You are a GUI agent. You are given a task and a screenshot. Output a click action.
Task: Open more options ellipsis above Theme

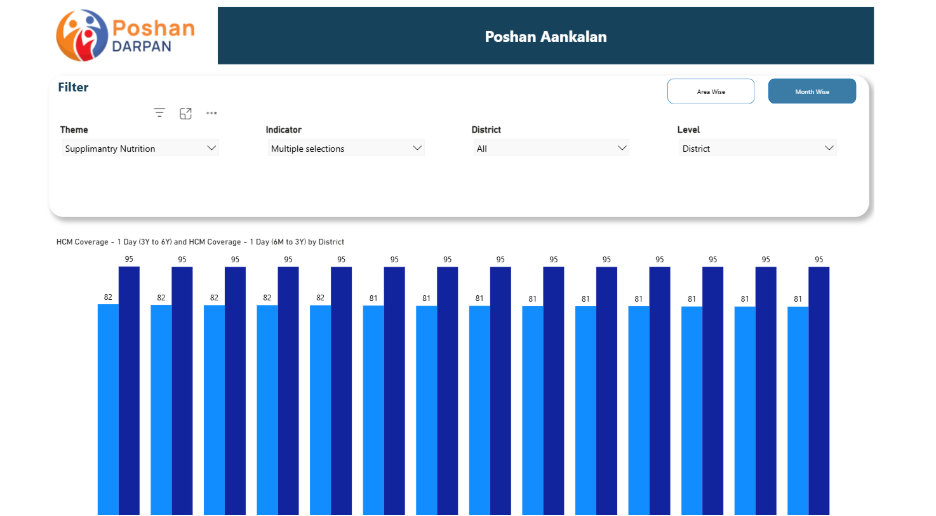click(211, 113)
